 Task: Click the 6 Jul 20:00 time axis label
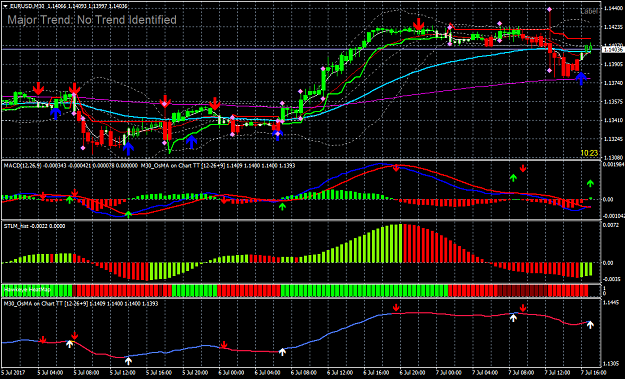tap(413, 373)
